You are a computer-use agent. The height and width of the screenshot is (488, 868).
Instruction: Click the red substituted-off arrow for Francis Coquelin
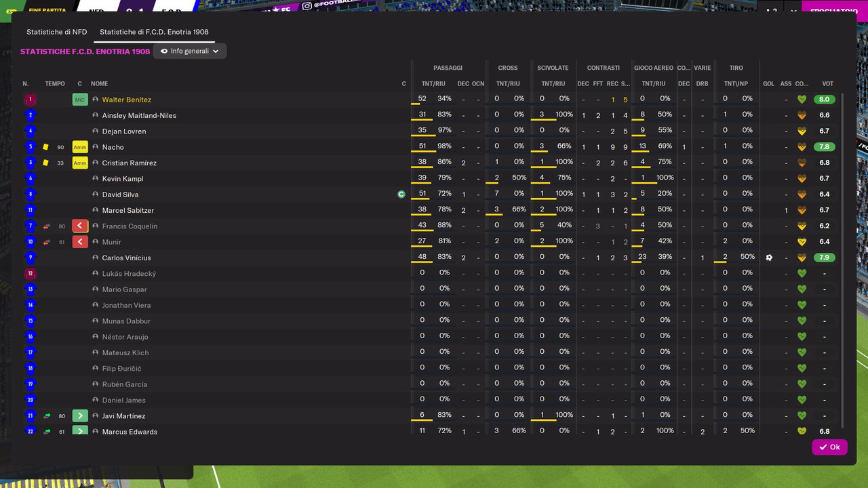[x=80, y=226]
